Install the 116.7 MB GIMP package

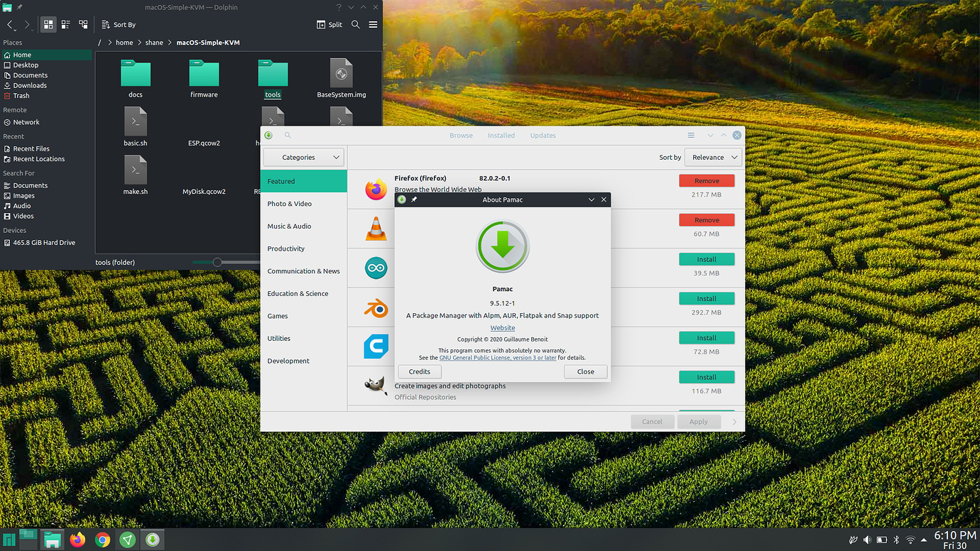point(707,377)
